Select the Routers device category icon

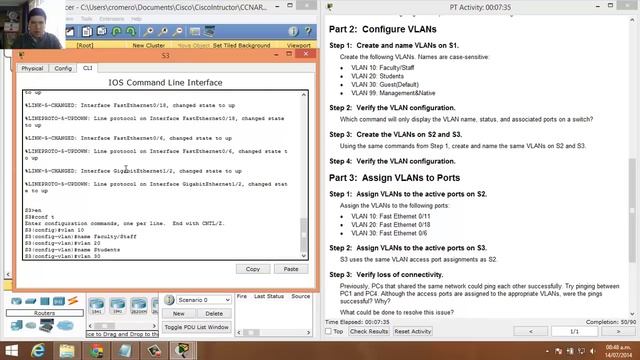coord(16,301)
